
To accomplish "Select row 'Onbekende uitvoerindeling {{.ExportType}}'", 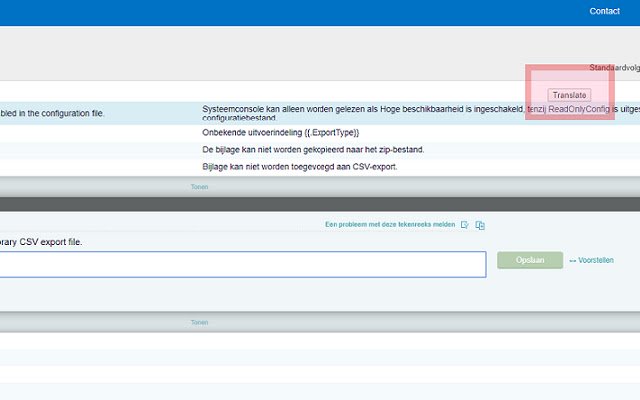I will click(320, 133).
